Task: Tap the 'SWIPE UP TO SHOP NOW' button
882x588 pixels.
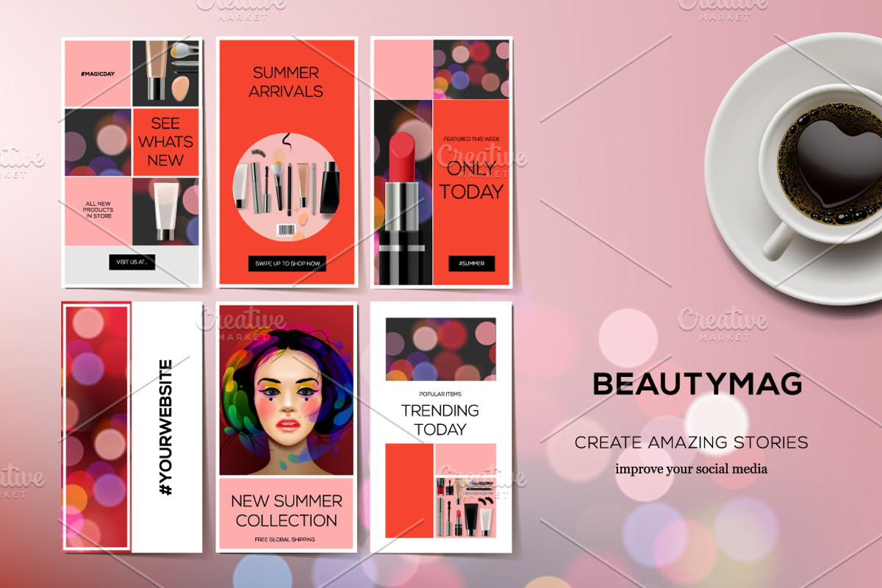Action: pos(287,263)
